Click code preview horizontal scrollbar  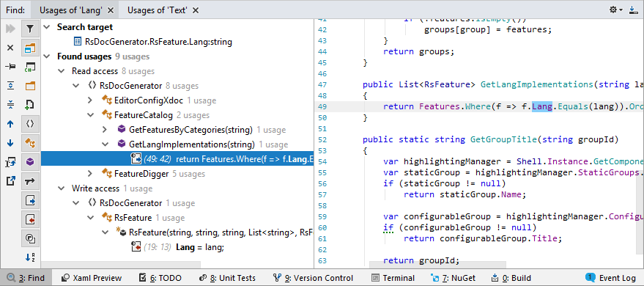click(x=437, y=265)
